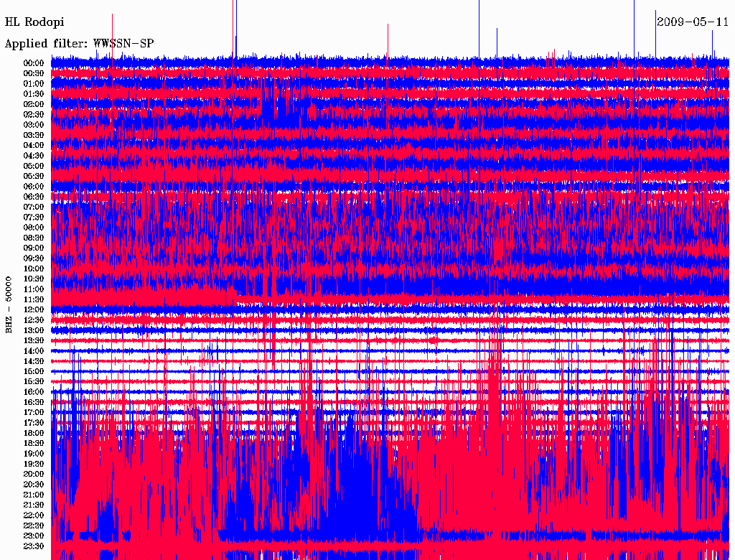
Task: Click the 2009-05-11 date label
Action: (693, 22)
